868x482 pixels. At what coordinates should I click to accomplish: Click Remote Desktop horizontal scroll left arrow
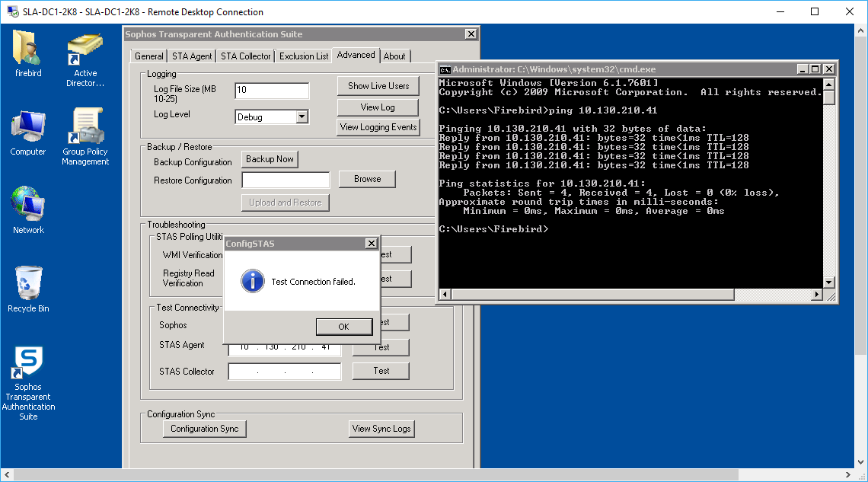[7, 475]
